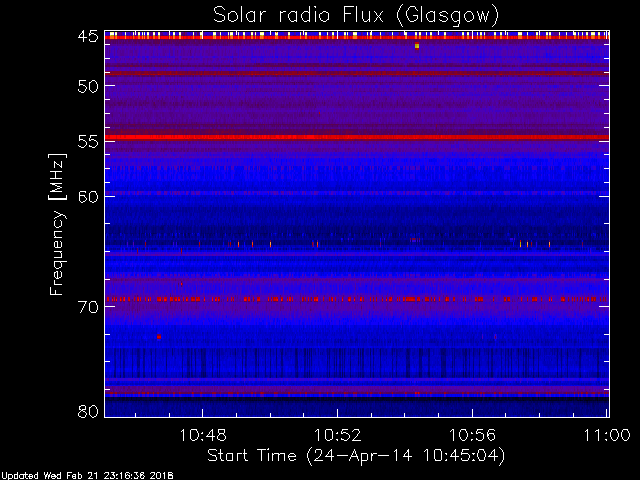
Task: Click the 11:00 time tick label
Action: pyautogui.click(x=607, y=435)
